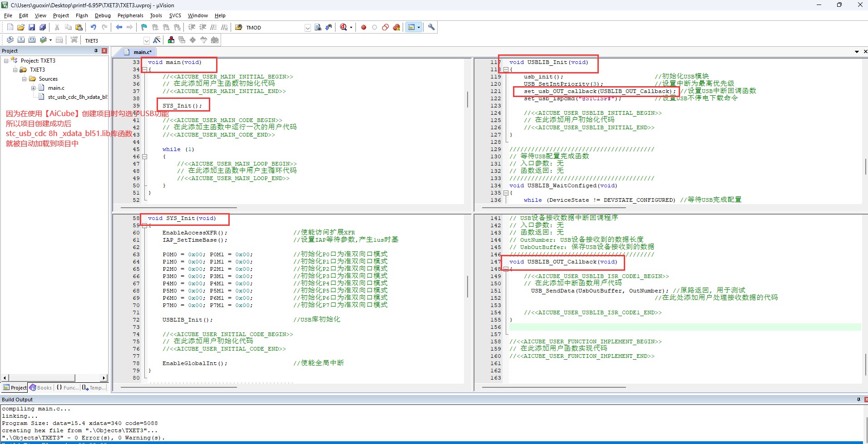Save all files with the stacked floppies icon
868x444 pixels.
(43, 27)
